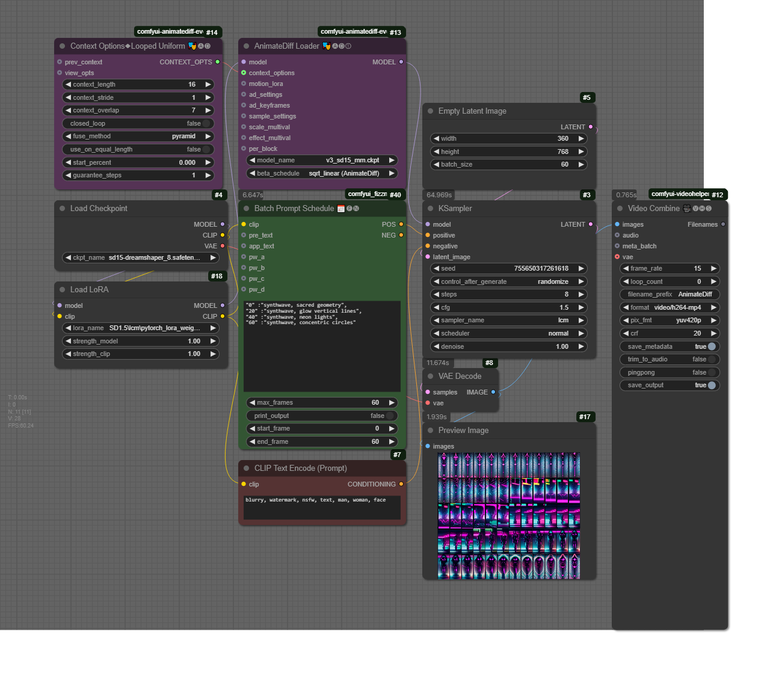The image size is (782, 700).
Task: Click the negative prompt text box
Action: pos(322,507)
